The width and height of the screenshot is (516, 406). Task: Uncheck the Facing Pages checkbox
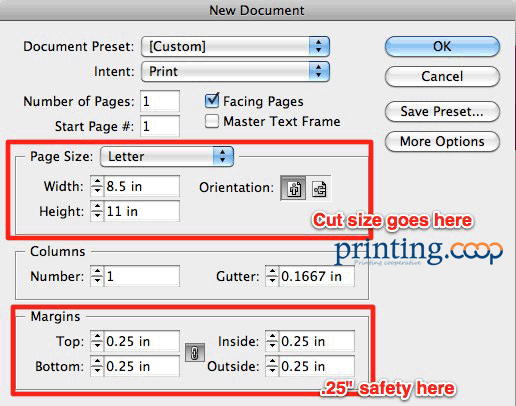212,100
